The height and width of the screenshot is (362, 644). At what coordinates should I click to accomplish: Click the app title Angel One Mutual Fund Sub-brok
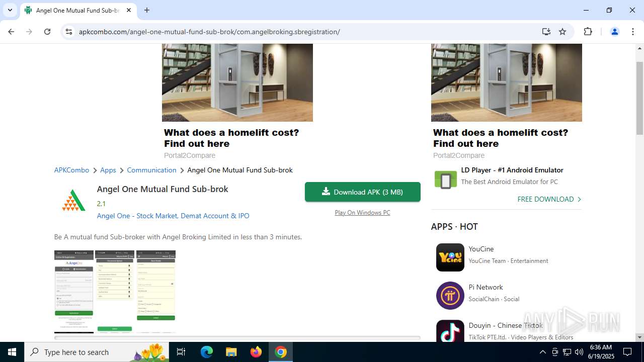point(163,189)
